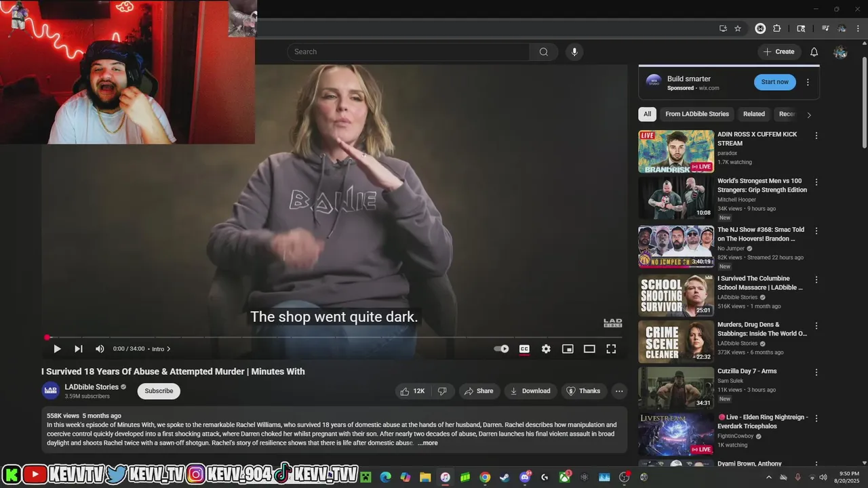Open Cutzilla Day 7 - Arms title

(747, 371)
